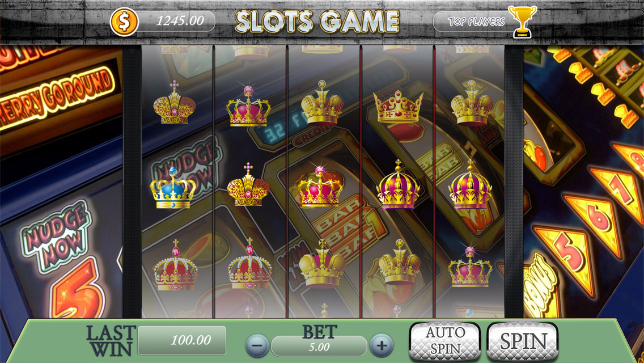Open the gold trophy icon
Screen dimensions: 644x363
pyautogui.click(x=522, y=22)
